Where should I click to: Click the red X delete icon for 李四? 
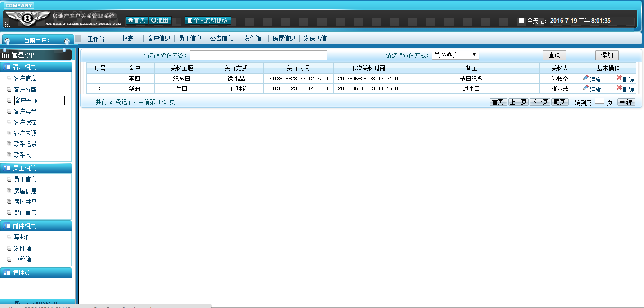(619, 78)
